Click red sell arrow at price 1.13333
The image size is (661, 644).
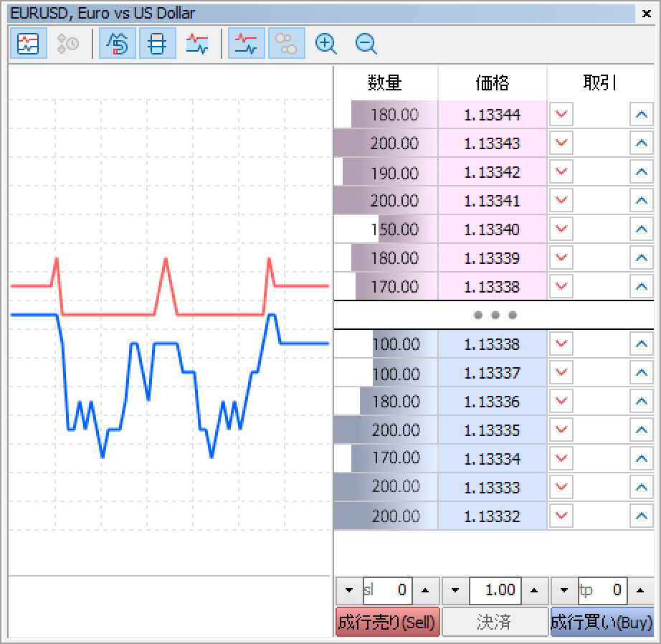(x=561, y=487)
